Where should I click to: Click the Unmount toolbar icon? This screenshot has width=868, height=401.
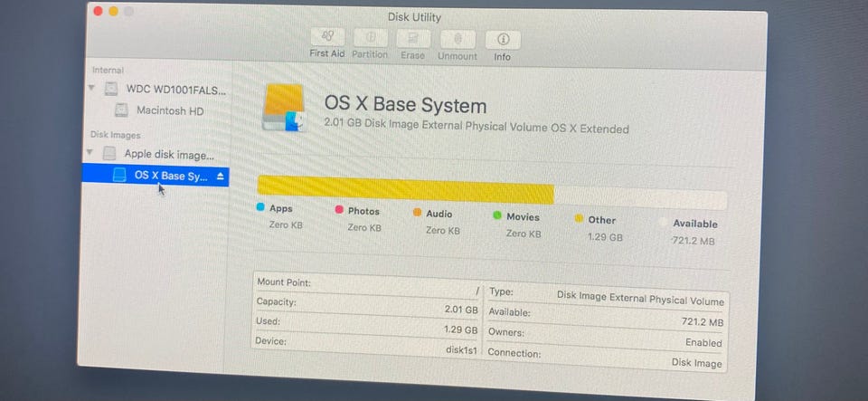(458, 39)
